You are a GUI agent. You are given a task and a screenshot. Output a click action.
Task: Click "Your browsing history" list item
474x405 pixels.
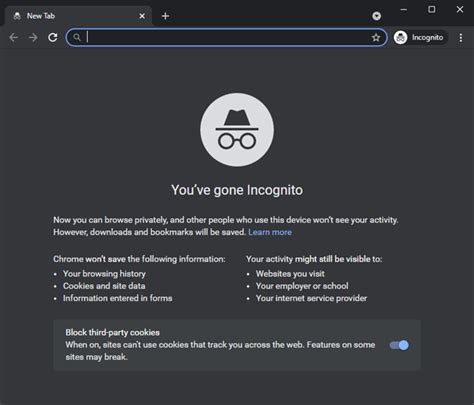pos(104,274)
